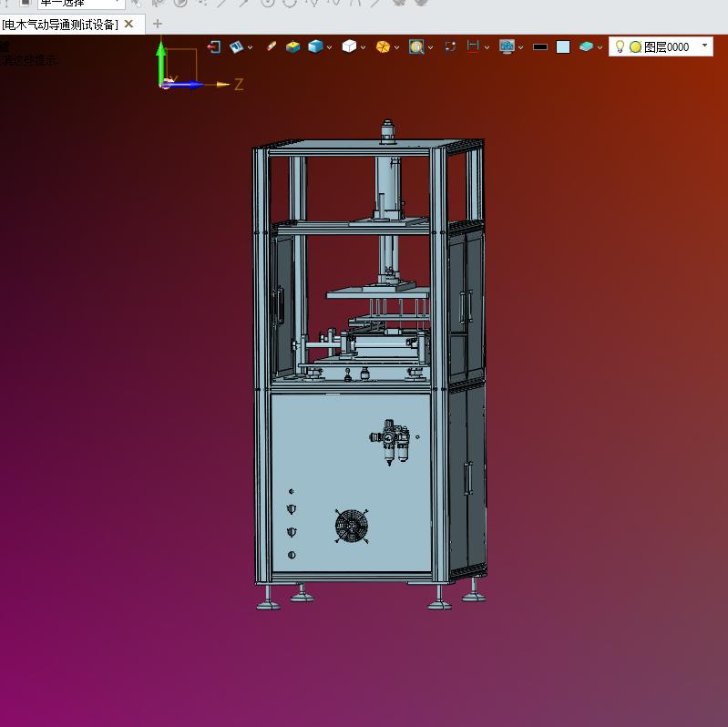The image size is (728, 727).
Task: Click the yellow circle layer icon
Action: [636, 46]
